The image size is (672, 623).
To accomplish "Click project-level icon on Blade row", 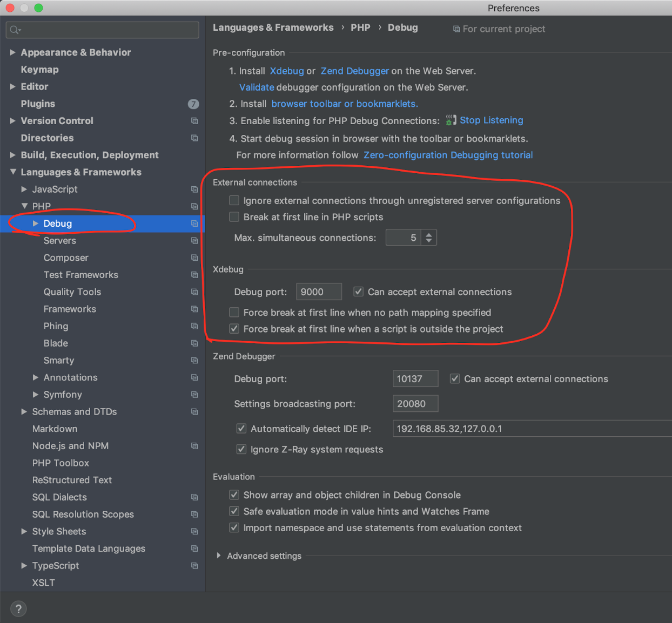I will [194, 343].
